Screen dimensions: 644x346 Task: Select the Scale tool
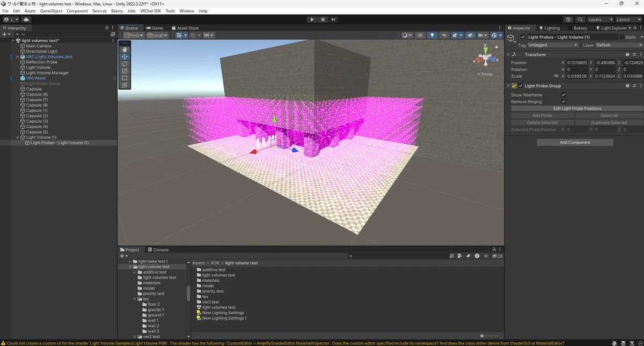tap(125, 71)
